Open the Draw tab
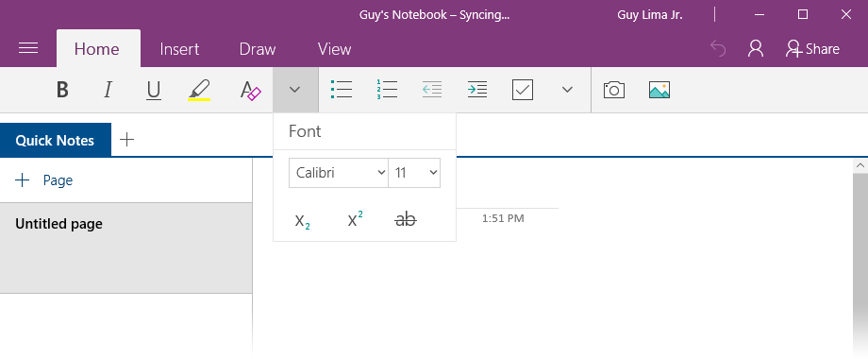The image size is (868, 359). [x=258, y=49]
